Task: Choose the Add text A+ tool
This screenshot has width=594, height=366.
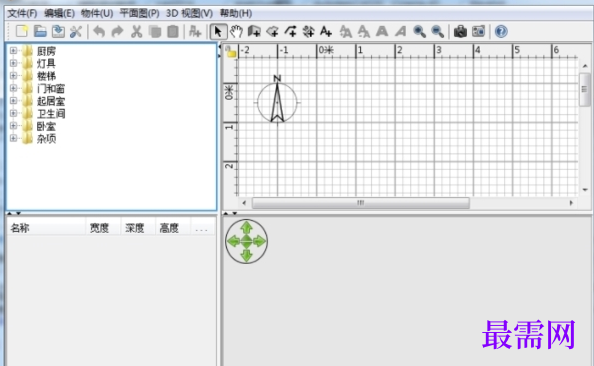Action: tap(326, 31)
